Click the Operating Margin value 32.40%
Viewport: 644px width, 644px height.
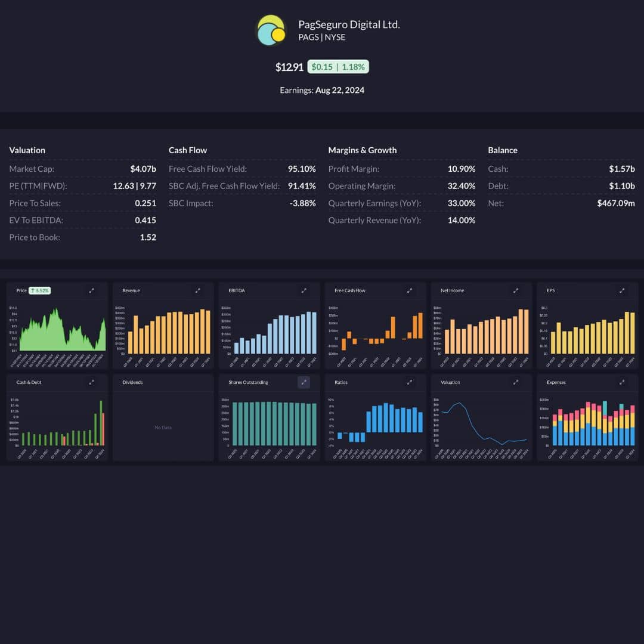(x=462, y=186)
